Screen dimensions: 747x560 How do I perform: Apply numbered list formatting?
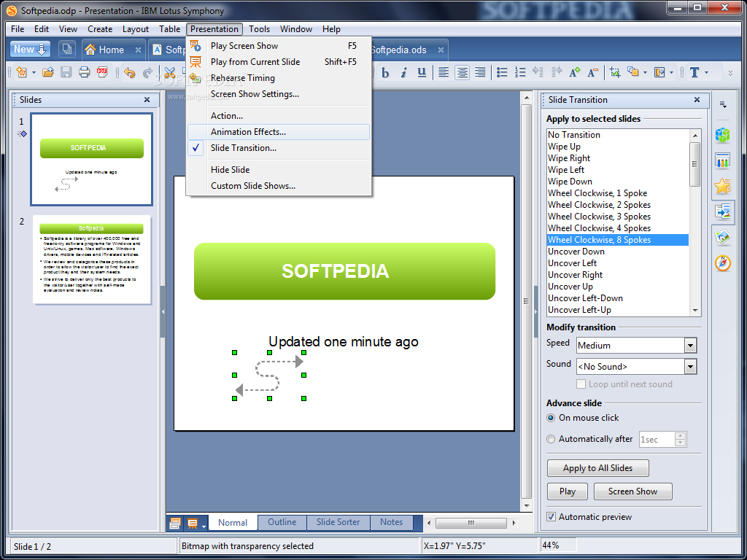tap(519, 72)
